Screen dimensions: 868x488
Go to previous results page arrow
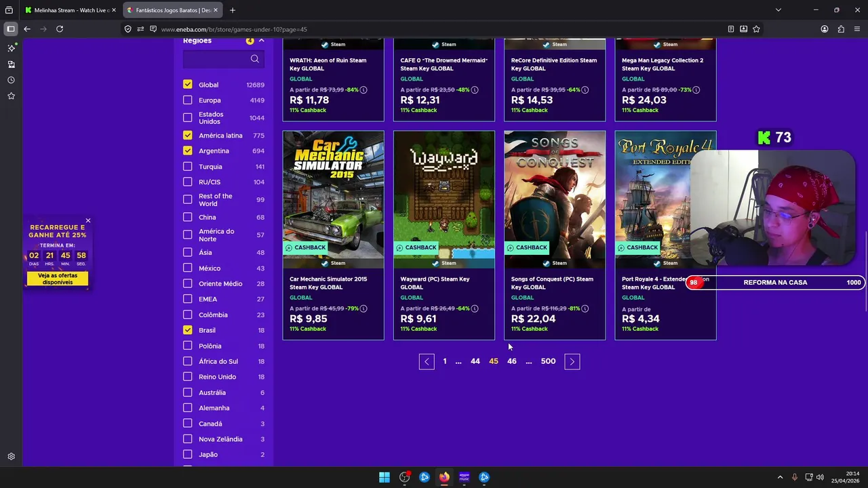tap(427, 361)
